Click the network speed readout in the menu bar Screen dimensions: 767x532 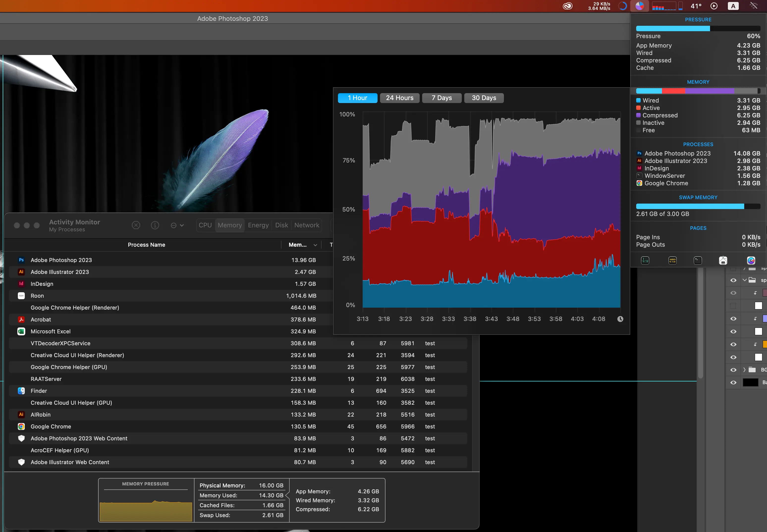(x=599, y=6)
